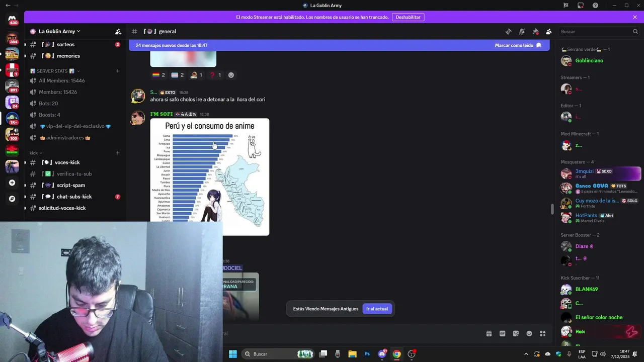Open Windows Start button
Image resolution: width=644 pixels, height=362 pixels.
pos(233,354)
